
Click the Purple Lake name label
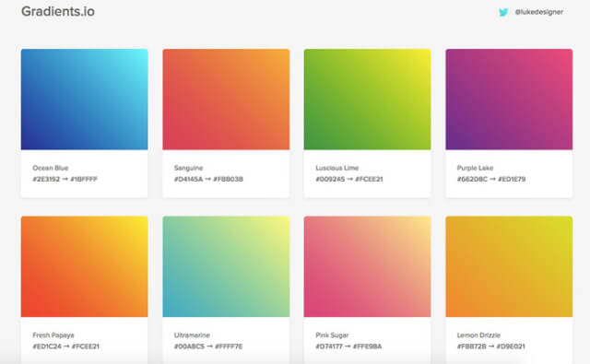point(475,168)
